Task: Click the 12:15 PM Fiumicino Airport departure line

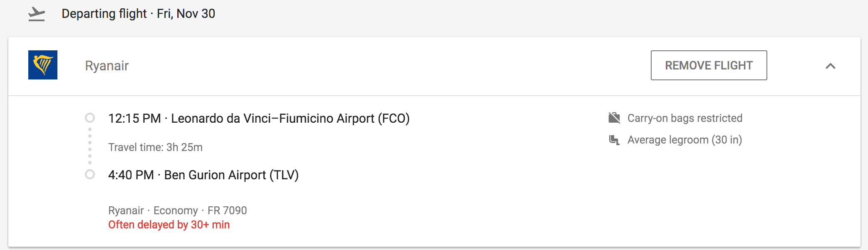Action: [x=259, y=119]
